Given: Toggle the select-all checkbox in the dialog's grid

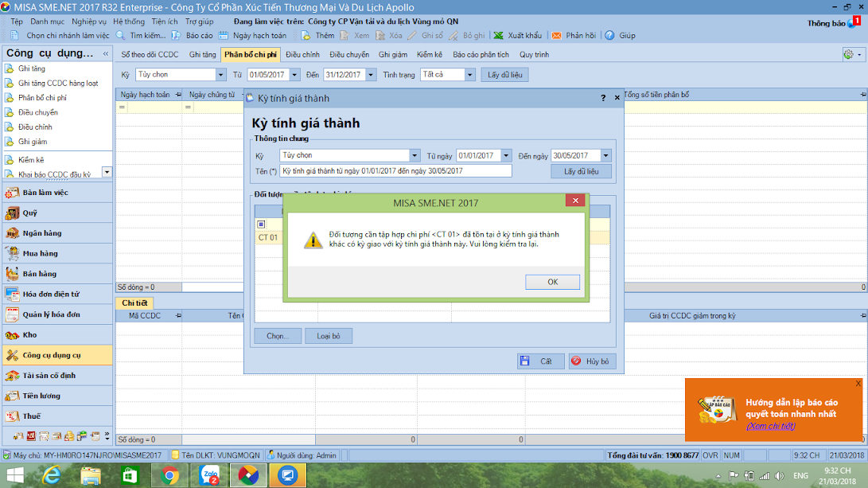Looking at the screenshot, I should click(x=261, y=224).
